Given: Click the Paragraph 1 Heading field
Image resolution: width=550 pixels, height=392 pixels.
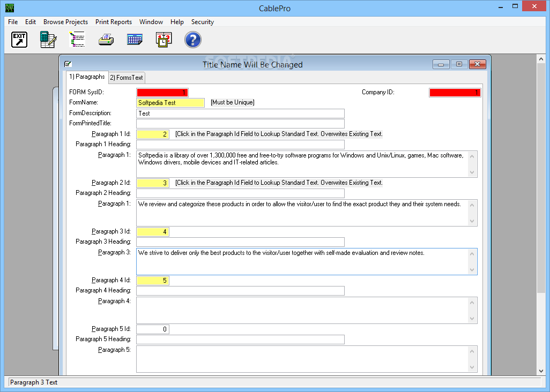Looking at the screenshot, I should point(240,145).
